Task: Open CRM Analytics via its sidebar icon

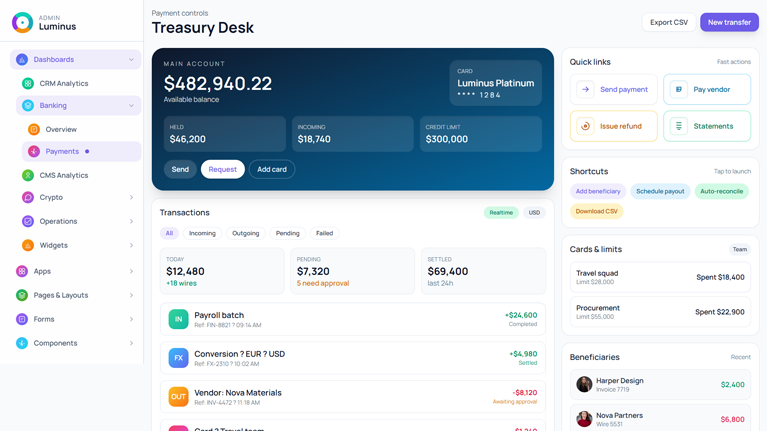Action: (x=28, y=84)
